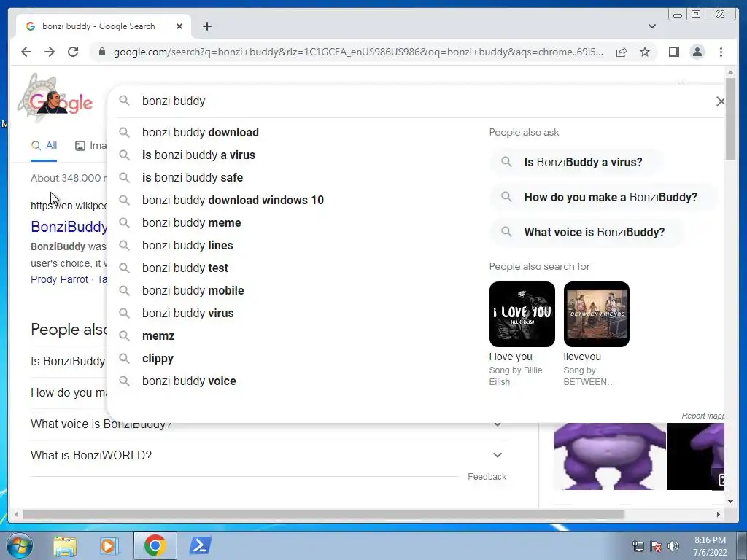Open the iloveyou BETWEEN FRIENDS thumbnail
The height and width of the screenshot is (560, 747).
point(597,314)
